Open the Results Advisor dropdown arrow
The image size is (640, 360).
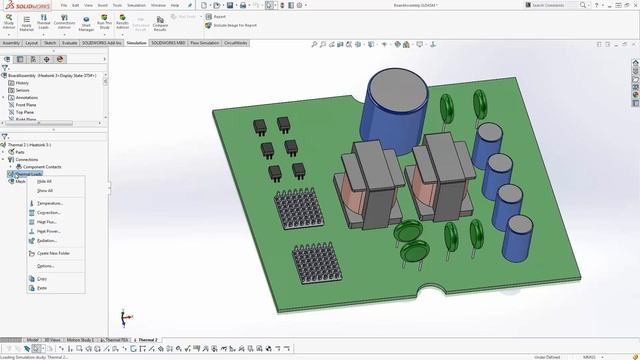[122, 35]
